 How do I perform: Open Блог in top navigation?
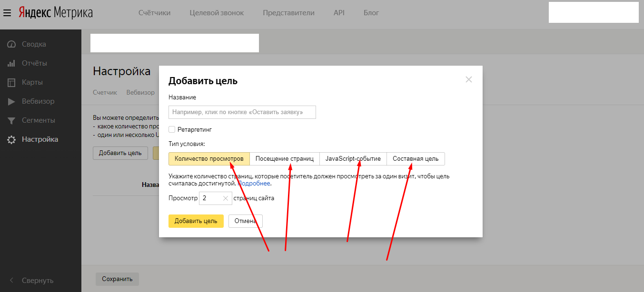coord(371,13)
